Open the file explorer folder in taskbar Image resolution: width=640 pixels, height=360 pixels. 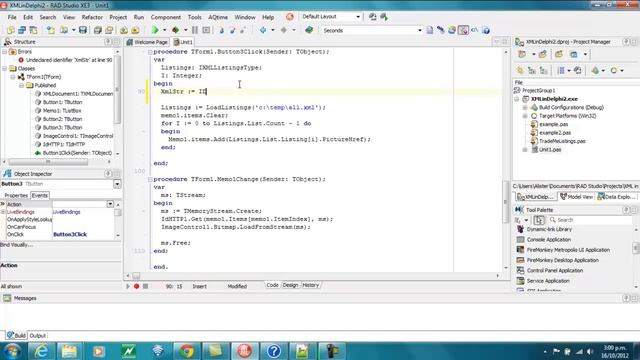(69, 351)
